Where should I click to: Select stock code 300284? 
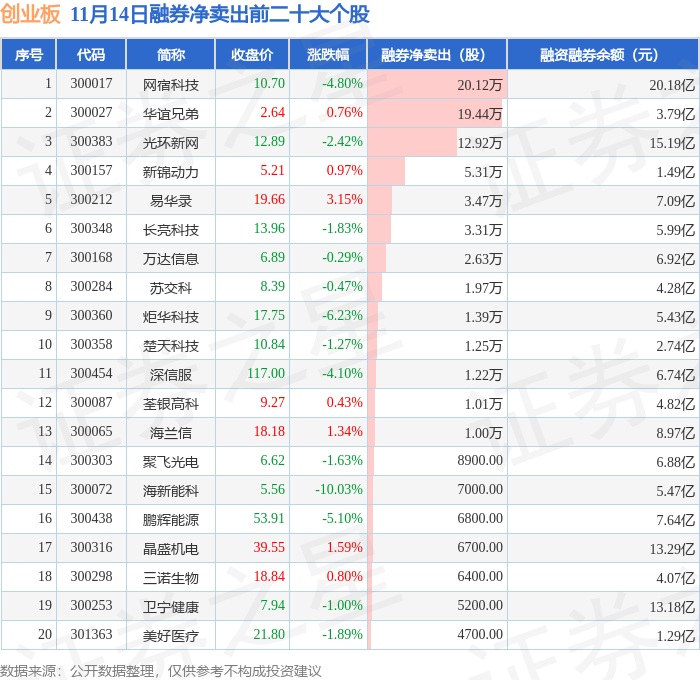click(x=91, y=287)
